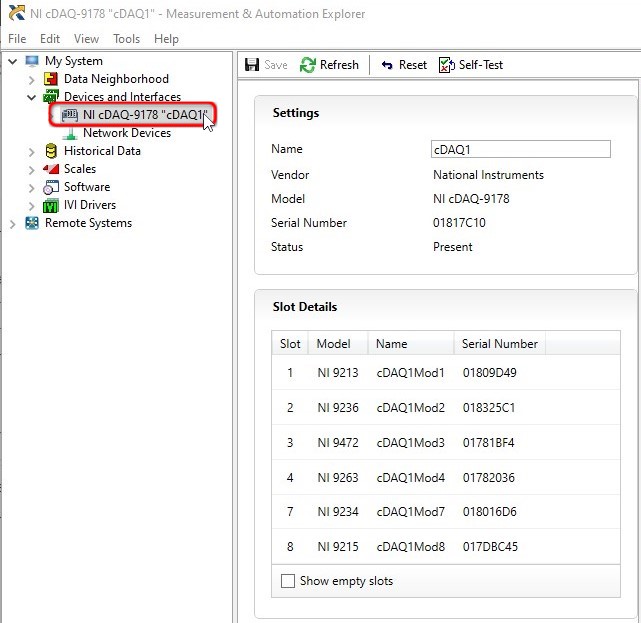Click the Network Devices icon
The height and width of the screenshot is (623, 641).
(70, 134)
